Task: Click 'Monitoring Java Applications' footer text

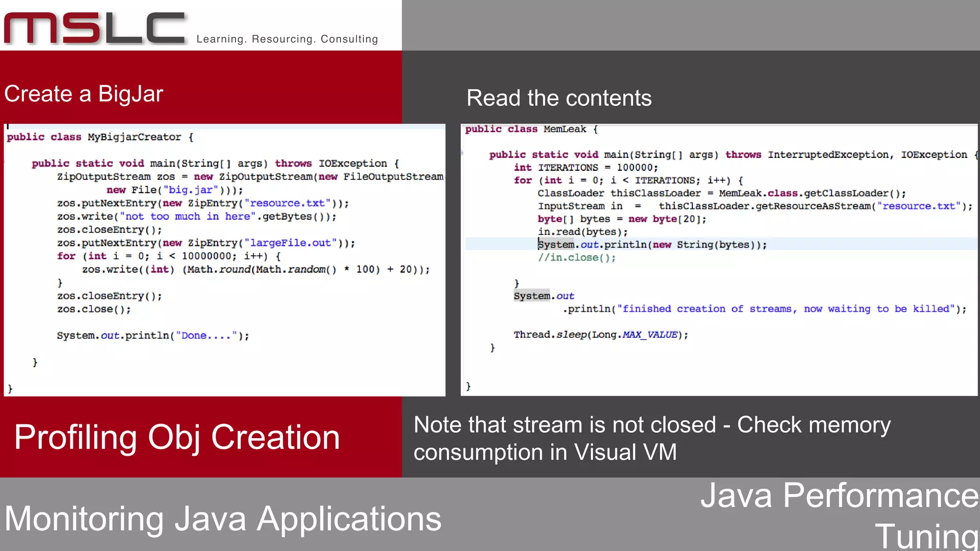Action: [x=223, y=519]
